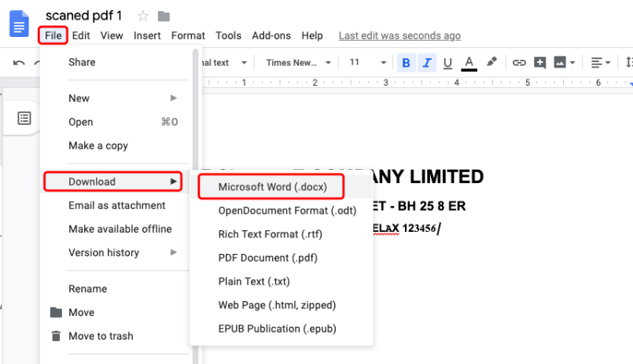Image resolution: width=633 pixels, height=364 pixels.
Task: Click the insert link icon
Action: click(x=519, y=63)
